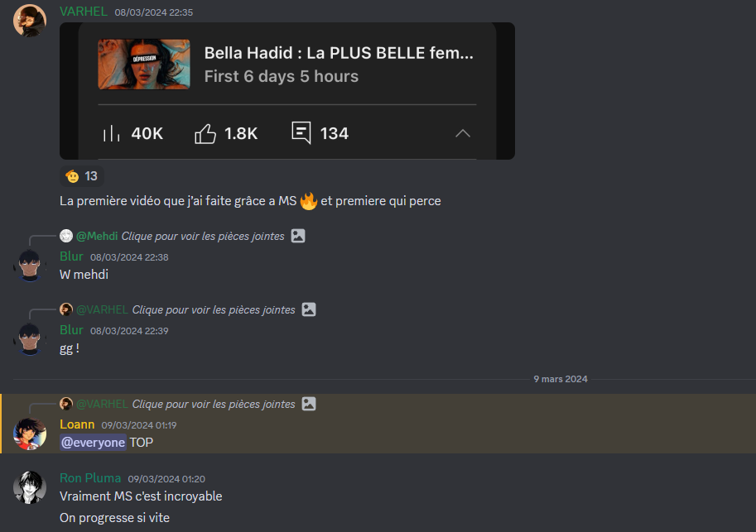
Task: Click VARHEL username at top
Action: (x=84, y=12)
